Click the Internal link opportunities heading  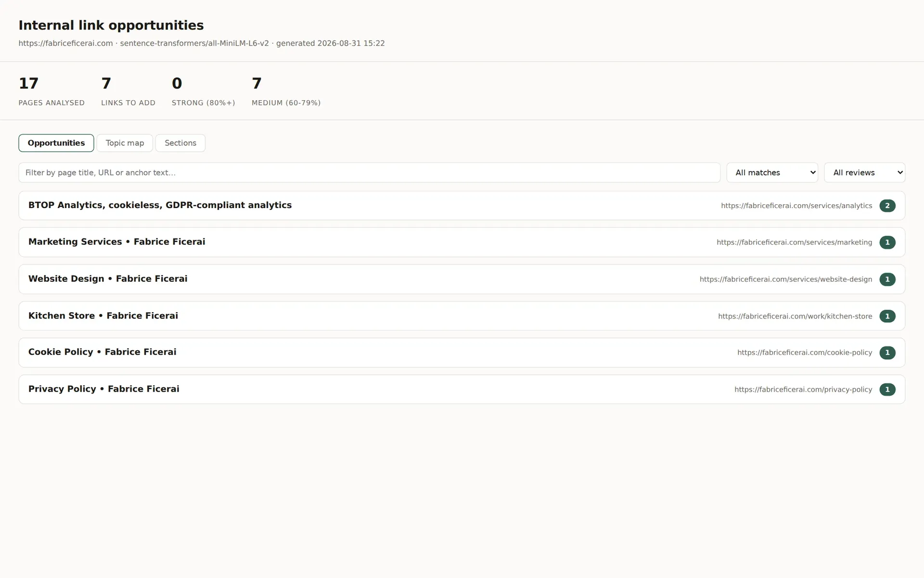(x=111, y=25)
